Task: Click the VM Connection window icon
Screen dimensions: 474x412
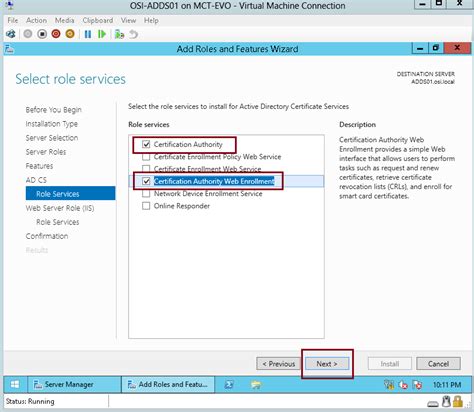Action: pos(10,5)
